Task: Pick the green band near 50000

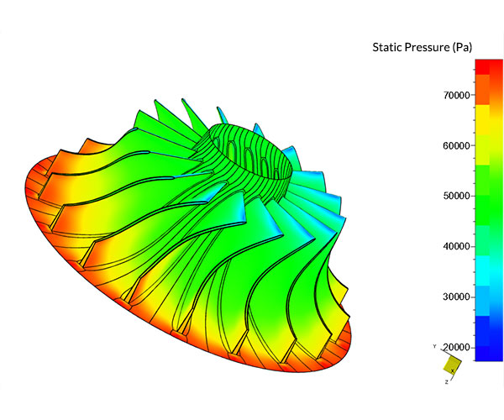Action: coord(487,196)
